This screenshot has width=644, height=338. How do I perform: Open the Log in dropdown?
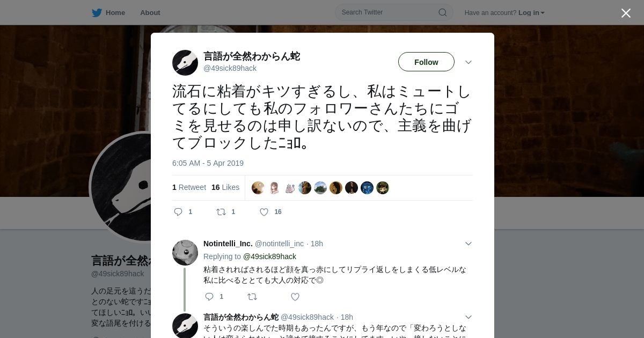click(x=531, y=13)
